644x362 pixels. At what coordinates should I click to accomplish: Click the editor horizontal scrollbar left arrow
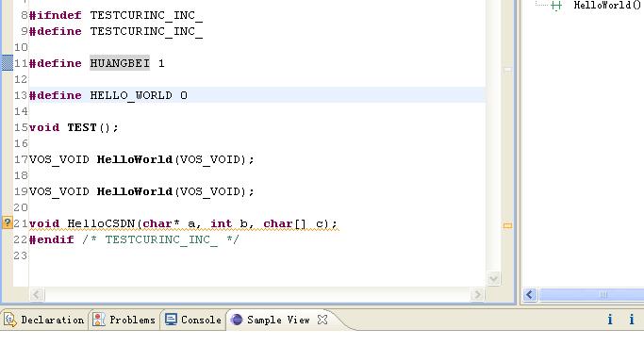pyautogui.click(x=37, y=294)
